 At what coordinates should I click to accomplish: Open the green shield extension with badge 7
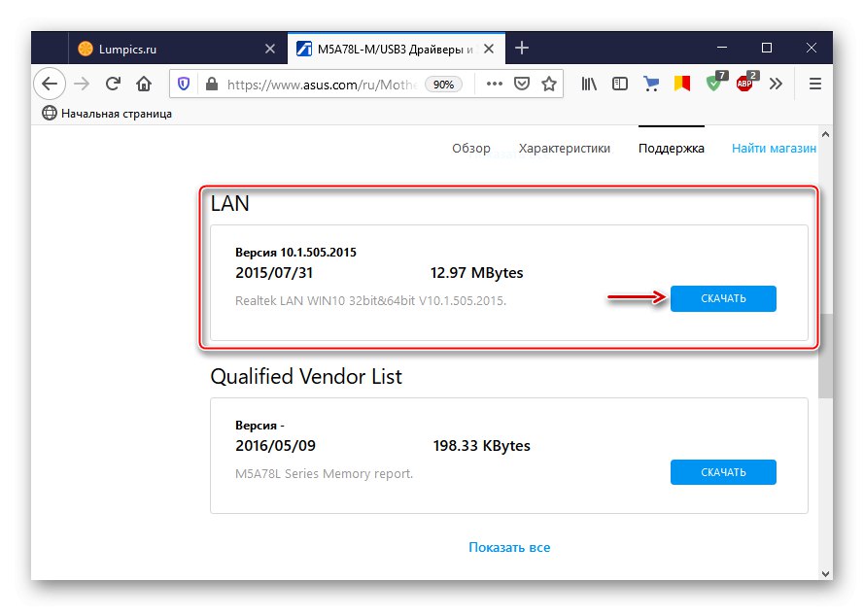click(715, 83)
